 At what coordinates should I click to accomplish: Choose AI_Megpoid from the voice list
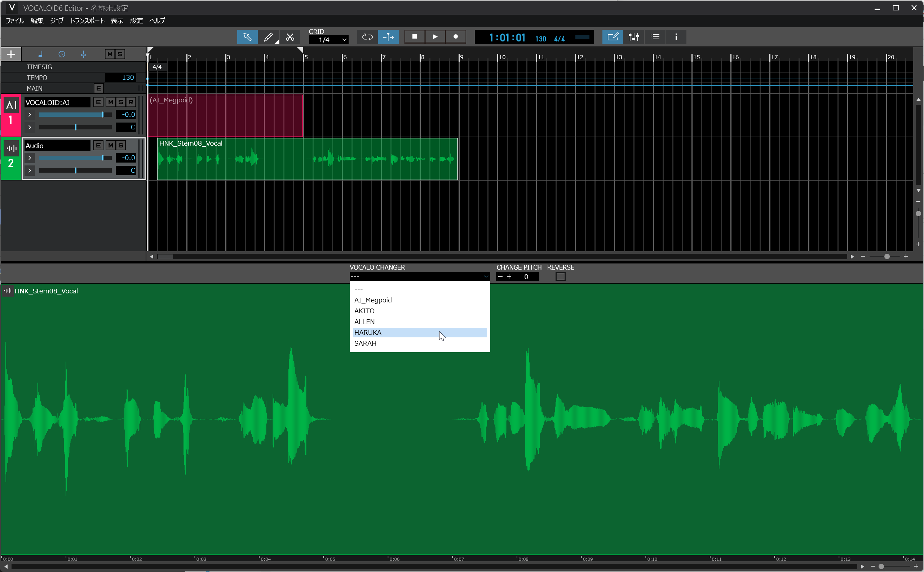[x=420, y=300]
